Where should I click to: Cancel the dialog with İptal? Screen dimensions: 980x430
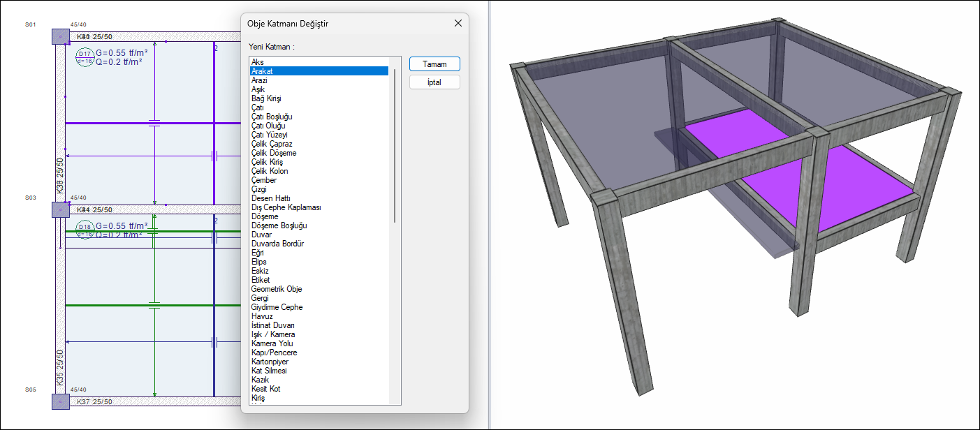pos(434,82)
